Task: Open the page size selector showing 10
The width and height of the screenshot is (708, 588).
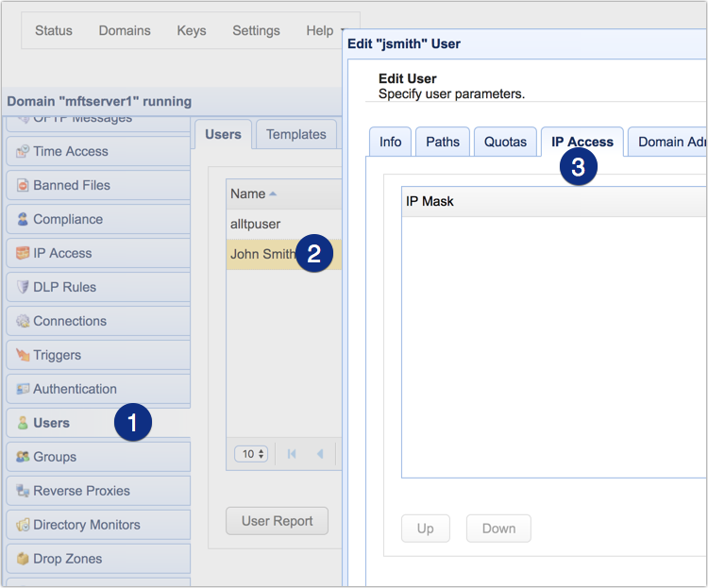Action: pos(251,454)
